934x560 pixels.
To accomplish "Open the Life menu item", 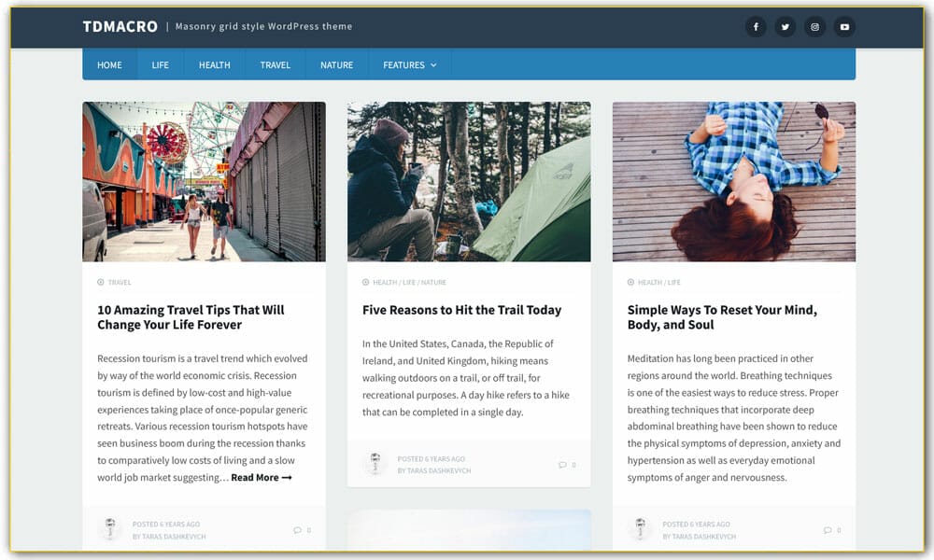I will pyautogui.click(x=160, y=65).
